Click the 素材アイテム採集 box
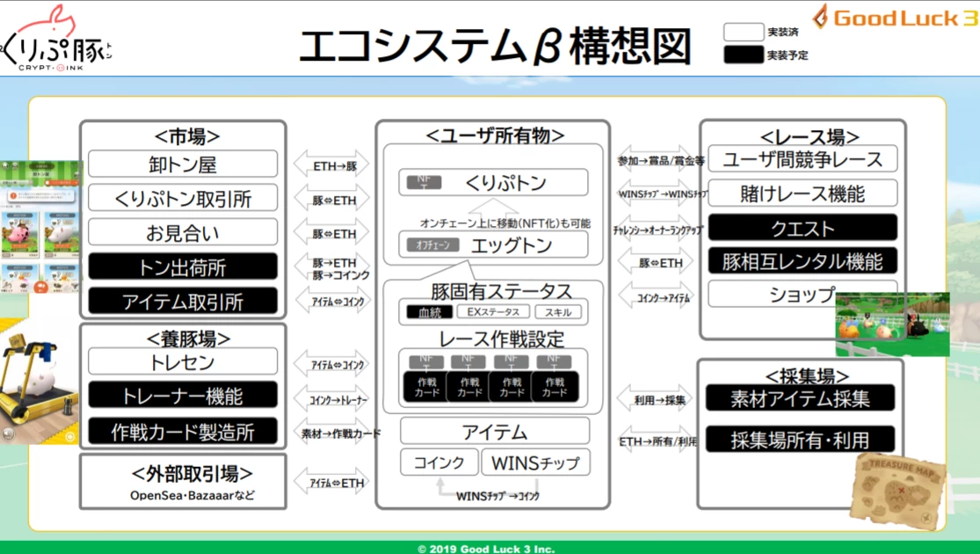 [800, 397]
